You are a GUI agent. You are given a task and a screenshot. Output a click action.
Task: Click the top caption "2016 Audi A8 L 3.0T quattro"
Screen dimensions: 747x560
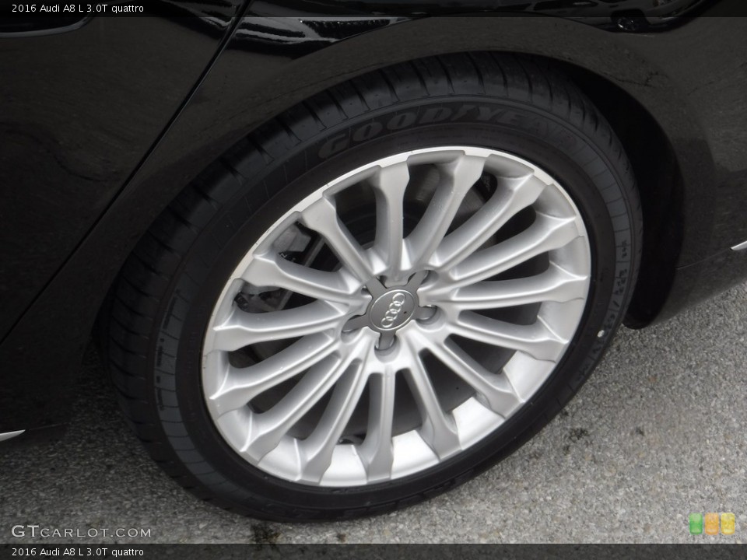(x=78, y=8)
